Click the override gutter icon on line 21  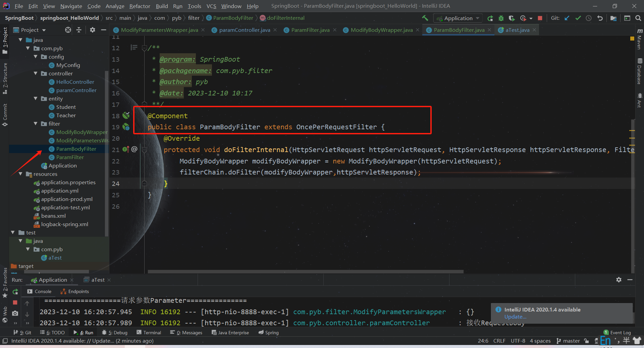click(126, 149)
